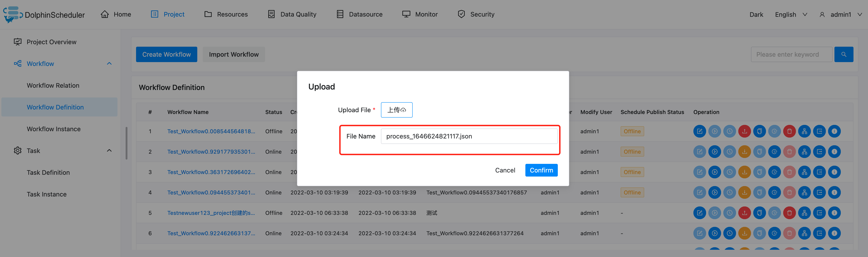This screenshot has height=257, width=868.
Task: Click the version info icon in row 6
Action: (834, 233)
